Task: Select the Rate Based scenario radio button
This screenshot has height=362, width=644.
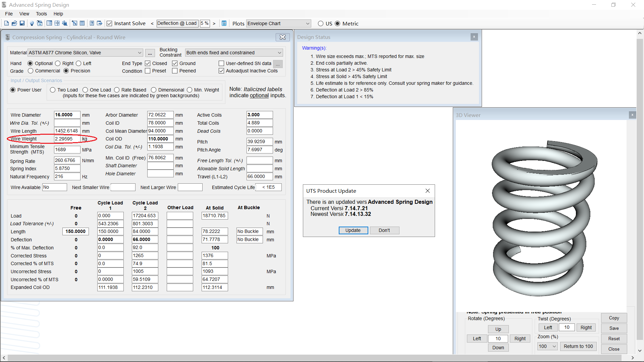Action: pyautogui.click(x=117, y=90)
